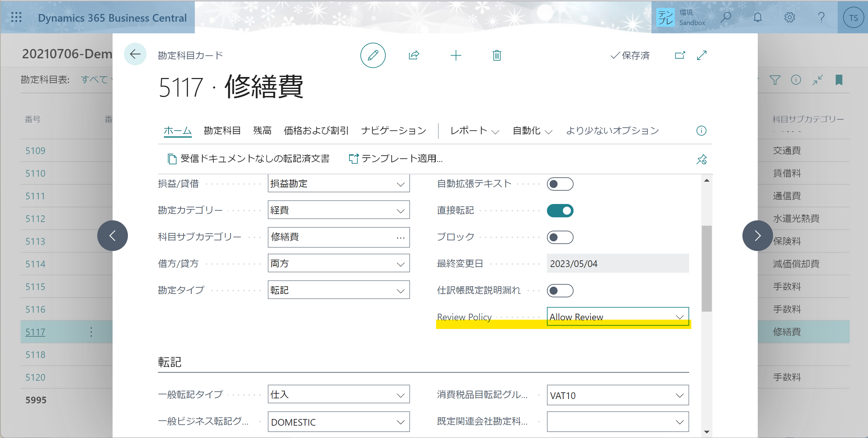This screenshot has height=438, width=868.
Task: Open the TS user account avatar
Action: 853,18
